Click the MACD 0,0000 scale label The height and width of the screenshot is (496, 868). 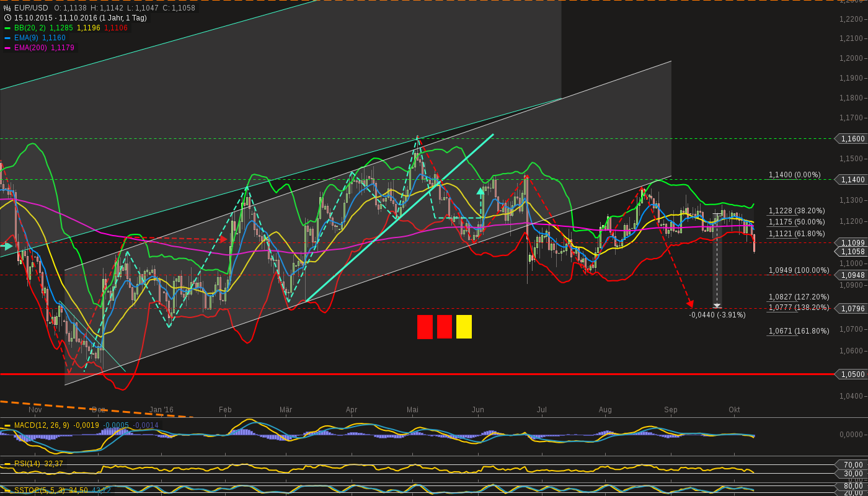coord(852,435)
